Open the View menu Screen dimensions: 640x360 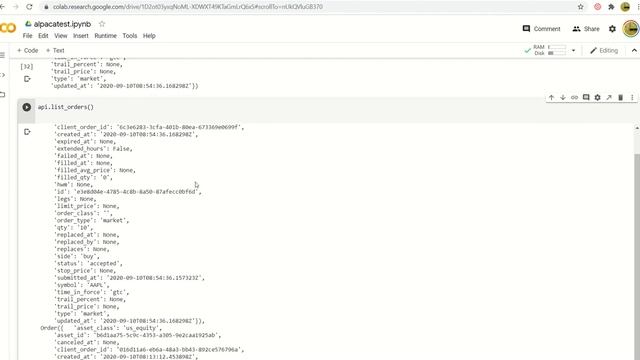pos(61,36)
